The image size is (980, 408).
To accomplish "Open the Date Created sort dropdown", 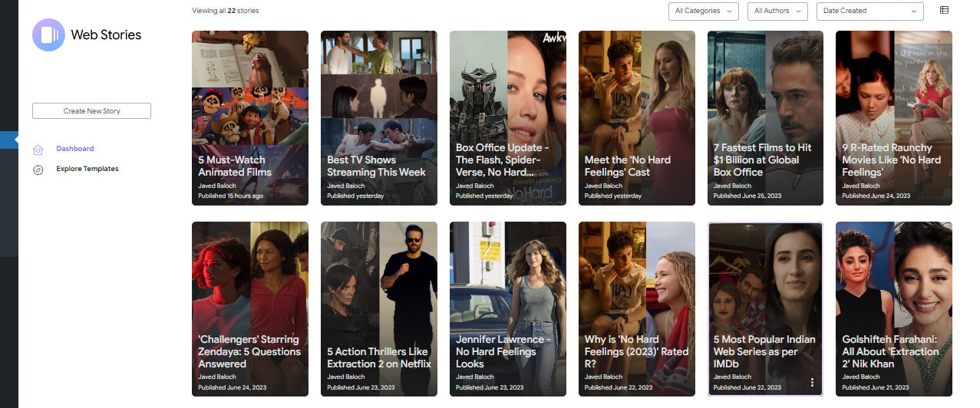I will 870,11.
